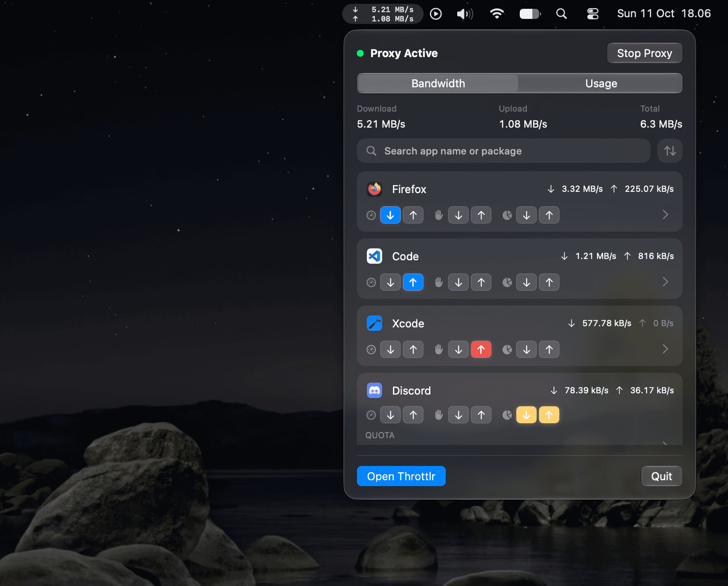The height and width of the screenshot is (586, 728).
Task: Expand Firefox row details chevron
Action: coord(665,215)
